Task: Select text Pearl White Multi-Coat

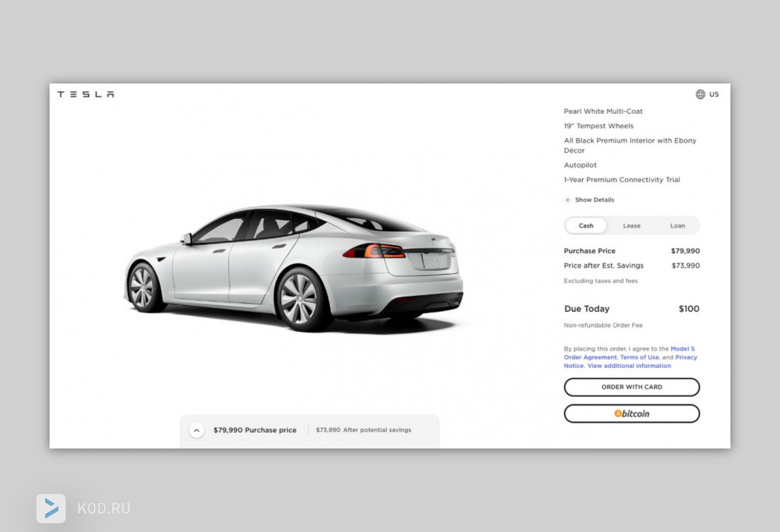Action: pyautogui.click(x=603, y=111)
